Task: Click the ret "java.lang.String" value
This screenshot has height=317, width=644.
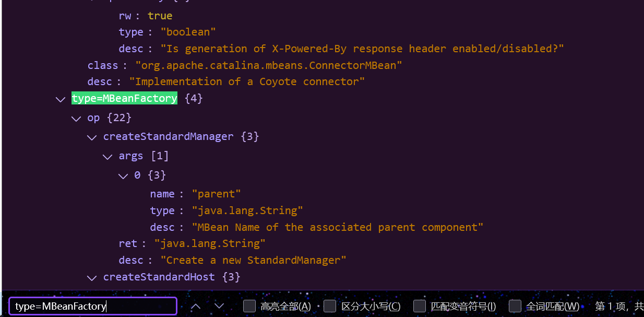Action: tap(210, 243)
